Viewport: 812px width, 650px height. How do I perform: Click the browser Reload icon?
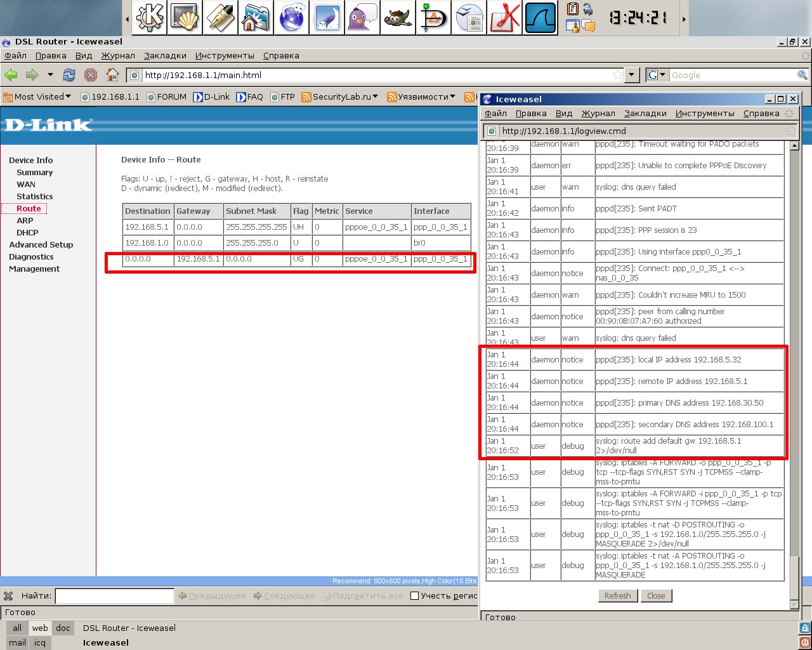click(69, 75)
